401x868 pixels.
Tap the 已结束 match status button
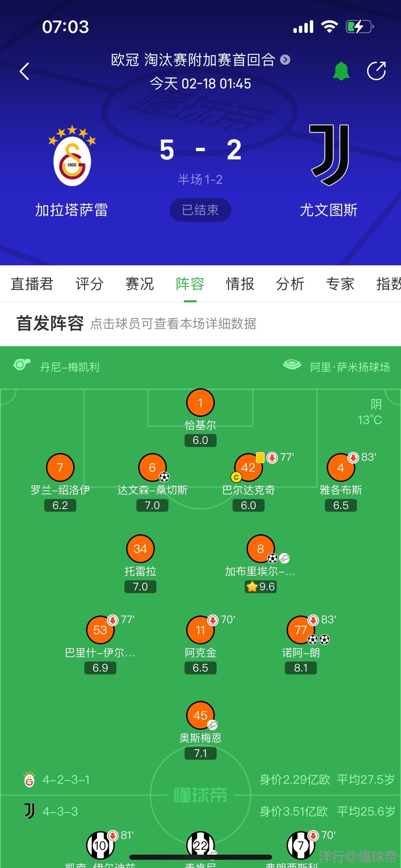[x=200, y=210]
